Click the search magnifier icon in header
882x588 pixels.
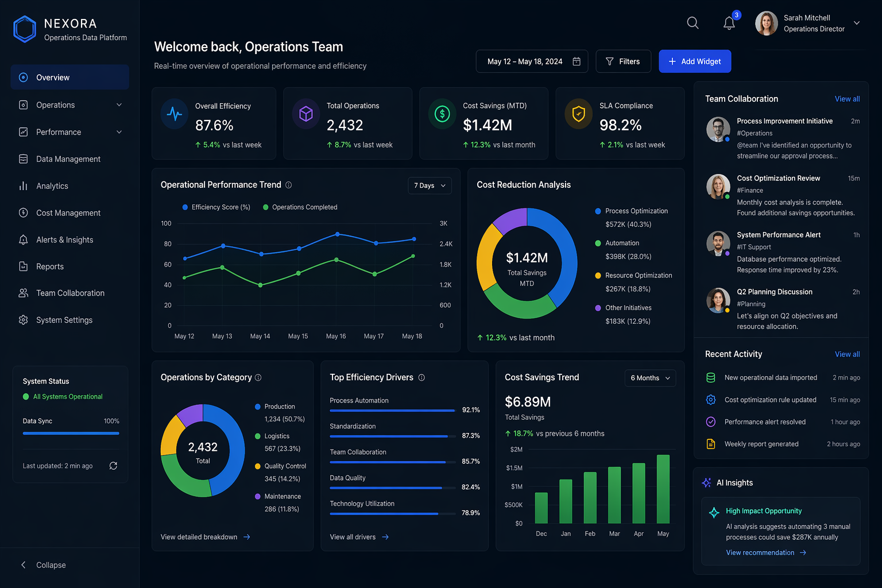[693, 23]
